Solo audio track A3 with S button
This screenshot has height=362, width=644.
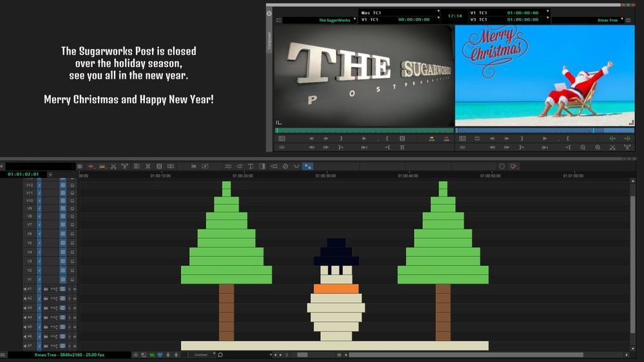pyautogui.click(x=70, y=308)
